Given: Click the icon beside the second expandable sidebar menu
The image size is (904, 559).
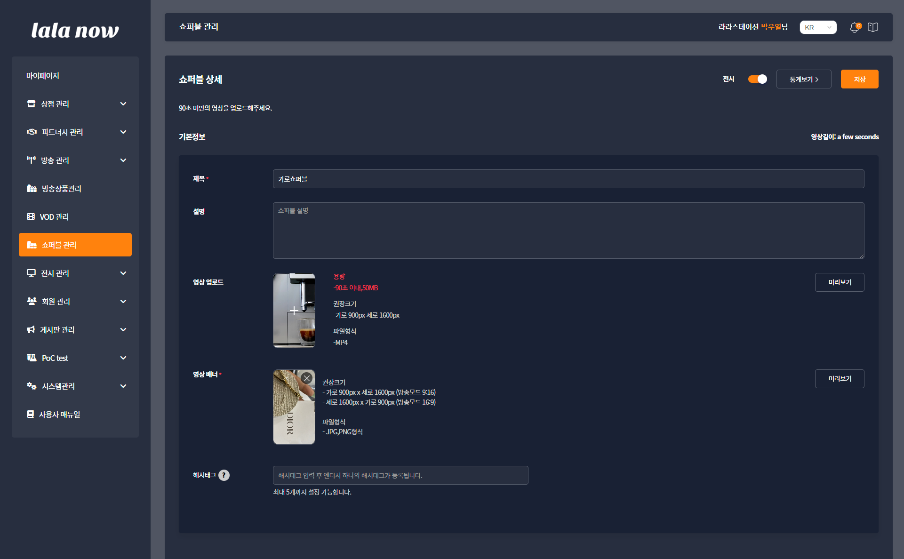Looking at the screenshot, I should click(x=32, y=132).
